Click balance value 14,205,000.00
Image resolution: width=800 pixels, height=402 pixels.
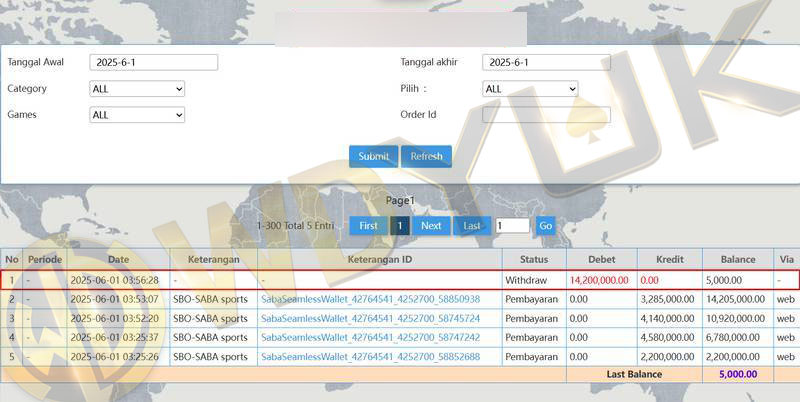[735, 299]
